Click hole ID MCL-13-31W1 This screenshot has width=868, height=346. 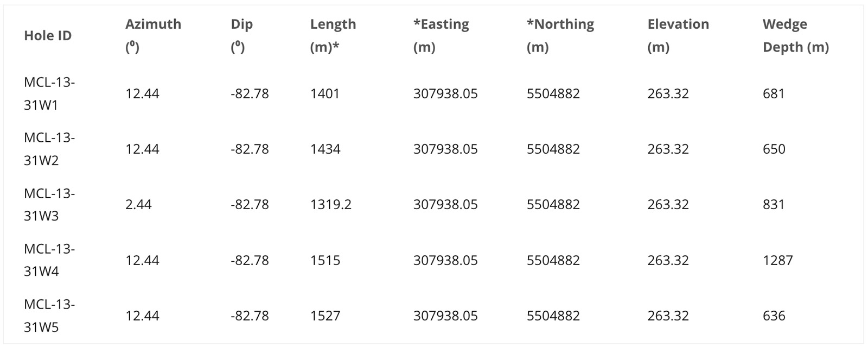click(49, 93)
